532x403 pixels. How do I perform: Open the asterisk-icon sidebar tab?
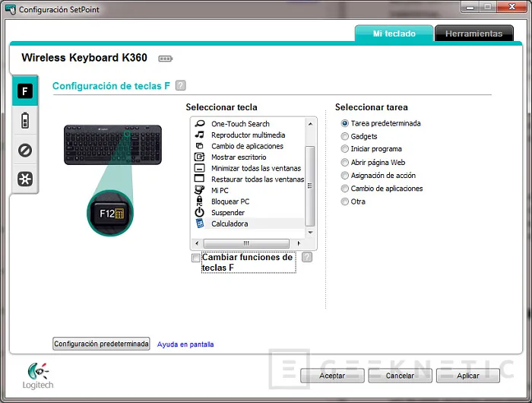pos(25,179)
